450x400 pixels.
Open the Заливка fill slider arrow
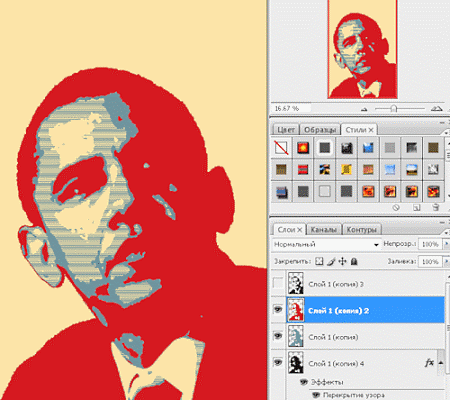[x=447, y=262]
